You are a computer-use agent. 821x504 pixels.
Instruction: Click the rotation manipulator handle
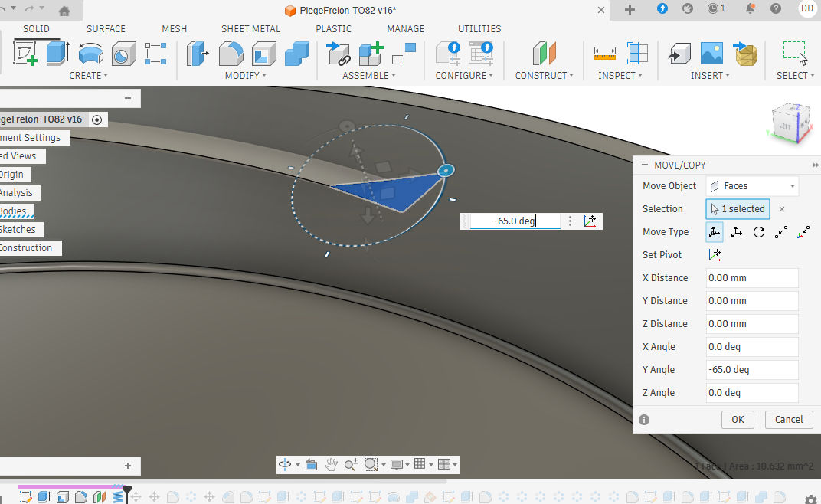click(x=445, y=170)
